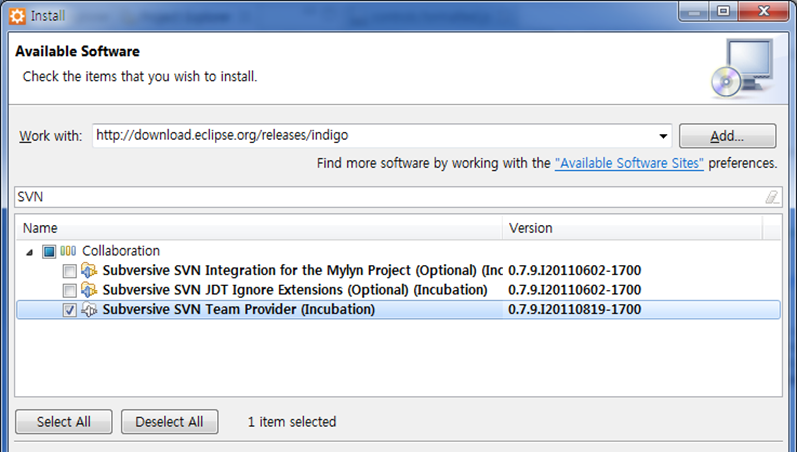Click the Collaboration category bar icon
This screenshot has height=452, width=797.
point(68,251)
